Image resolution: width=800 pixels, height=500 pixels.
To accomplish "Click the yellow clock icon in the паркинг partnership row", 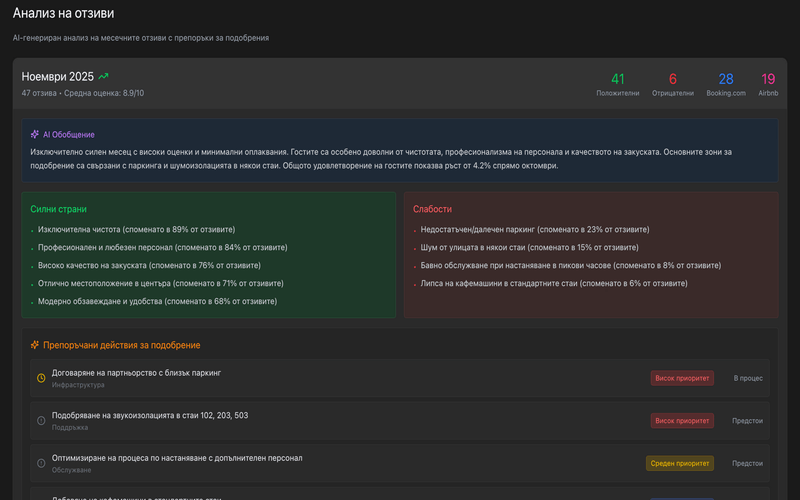I will coord(41,378).
